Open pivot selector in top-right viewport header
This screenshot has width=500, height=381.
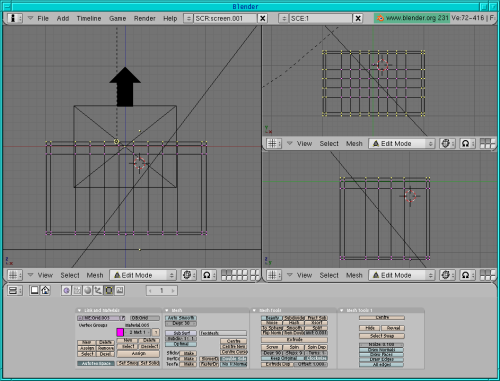point(468,143)
